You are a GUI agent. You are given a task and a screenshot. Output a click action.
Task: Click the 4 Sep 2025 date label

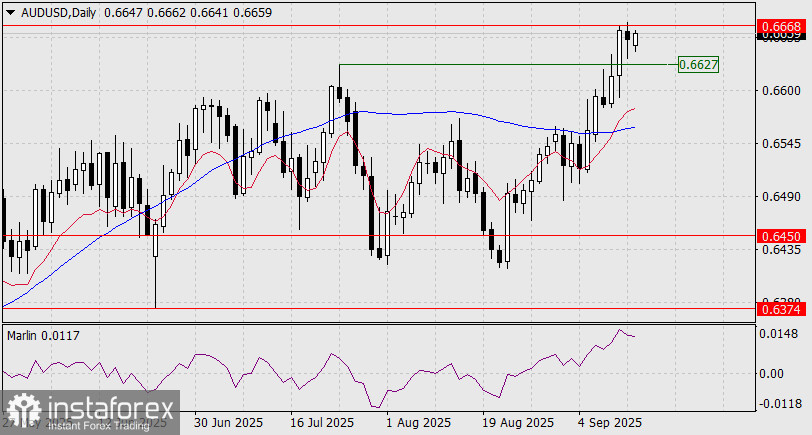click(611, 423)
